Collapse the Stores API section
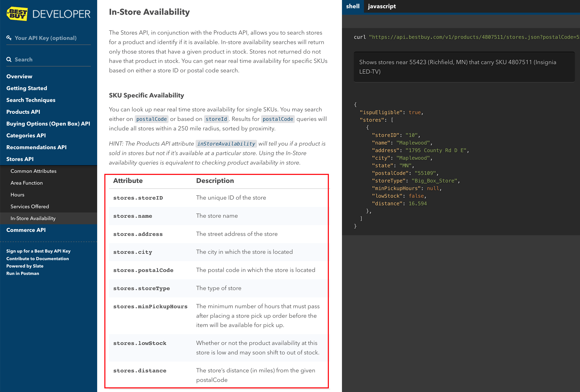The height and width of the screenshot is (392, 580). coord(20,159)
